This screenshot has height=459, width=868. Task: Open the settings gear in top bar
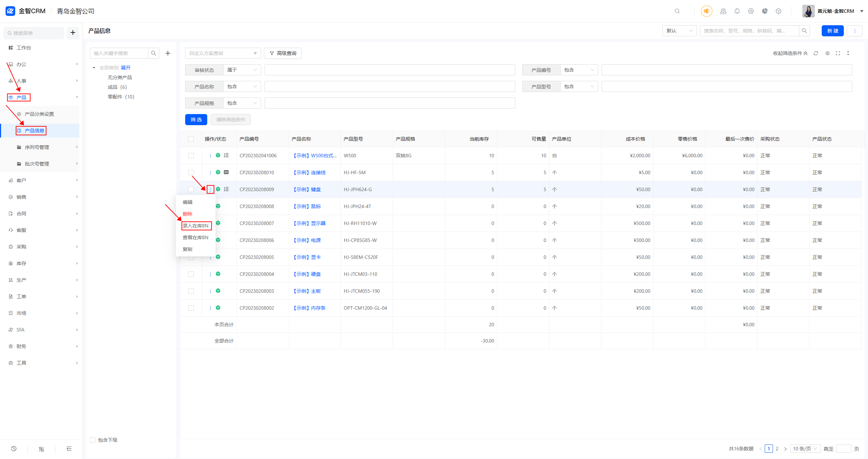tap(751, 11)
